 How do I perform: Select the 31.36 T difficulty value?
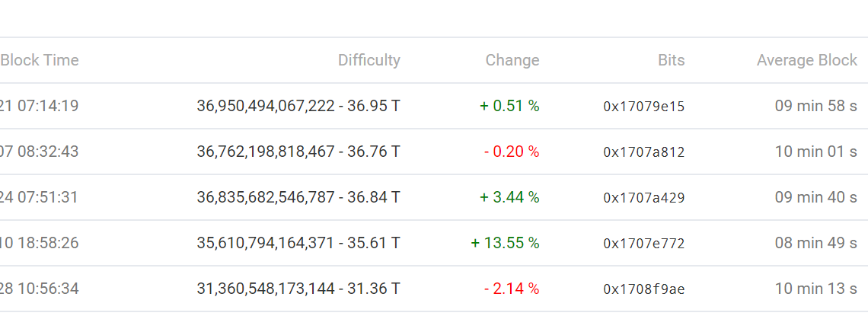[x=298, y=289]
